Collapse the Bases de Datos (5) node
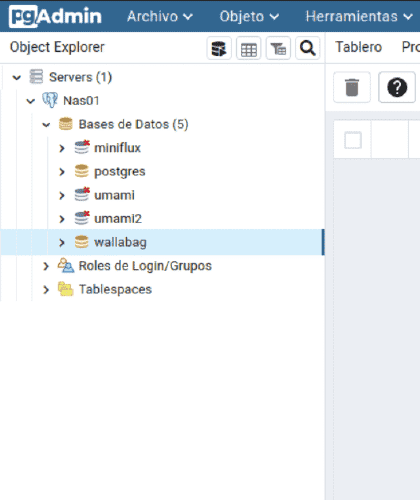 [46, 125]
